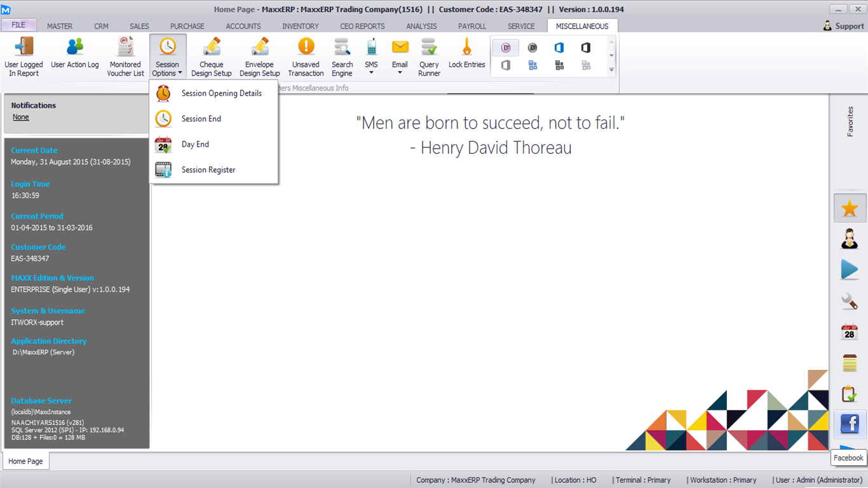The width and height of the screenshot is (868, 488).
Task: Expand the Email dropdown
Action: point(400,57)
